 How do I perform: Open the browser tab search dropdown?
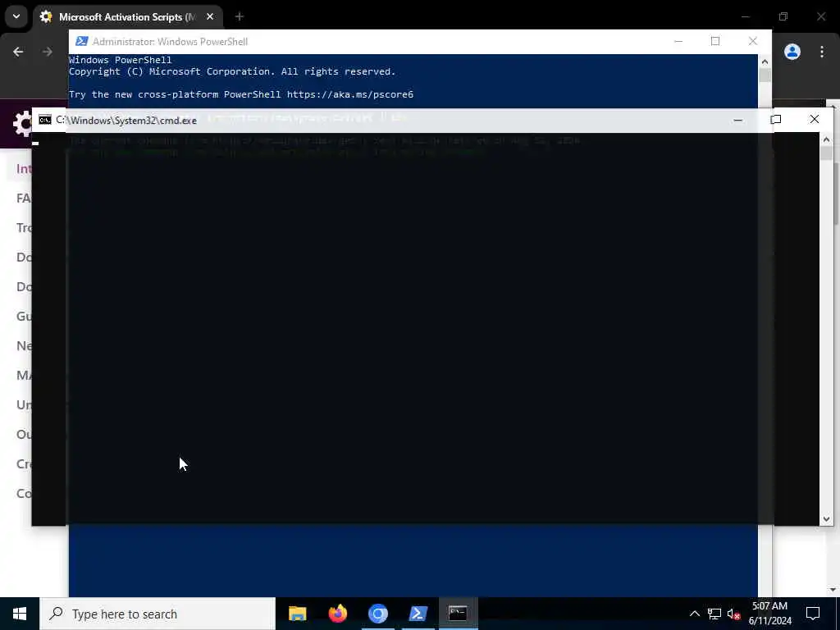16,16
